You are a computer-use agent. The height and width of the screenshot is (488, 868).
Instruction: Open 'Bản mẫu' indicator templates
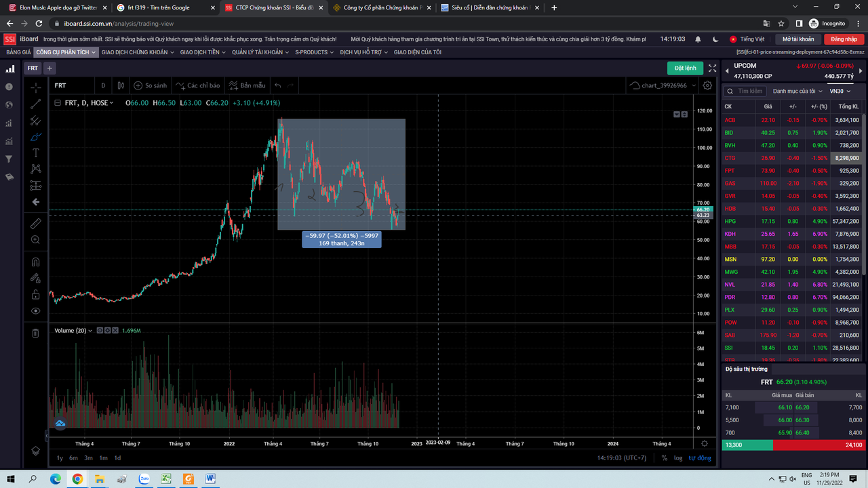(x=247, y=85)
